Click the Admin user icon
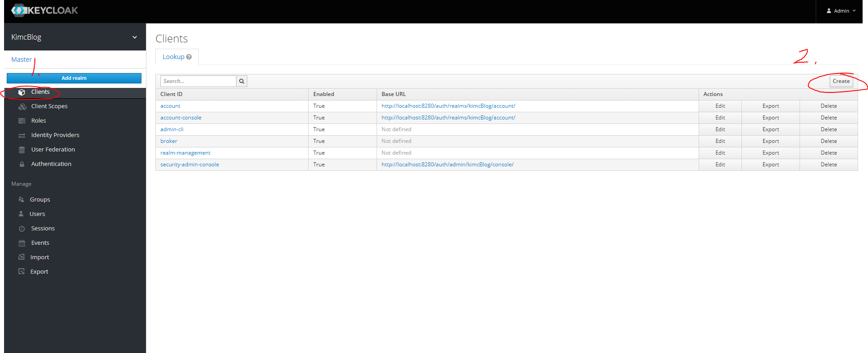This screenshot has width=868, height=353. (829, 11)
